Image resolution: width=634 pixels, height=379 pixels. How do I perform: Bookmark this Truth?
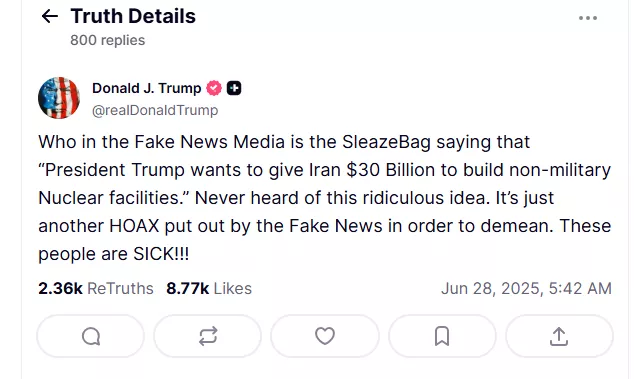coord(442,336)
